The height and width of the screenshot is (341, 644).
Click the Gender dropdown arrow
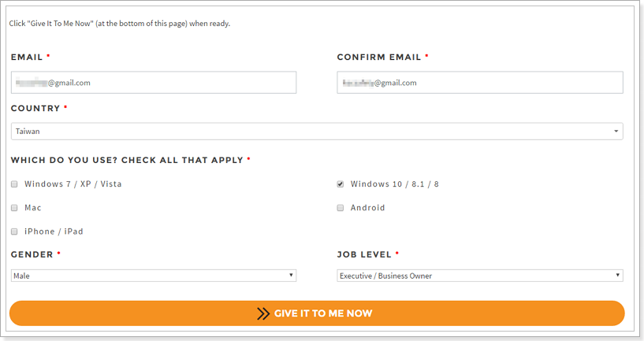pyautogui.click(x=292, y=276)
